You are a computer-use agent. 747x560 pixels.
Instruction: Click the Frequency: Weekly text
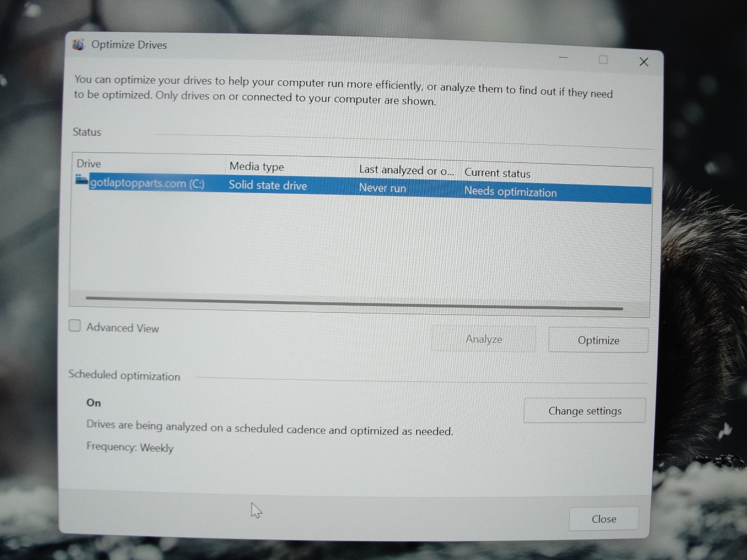(130, 448)
